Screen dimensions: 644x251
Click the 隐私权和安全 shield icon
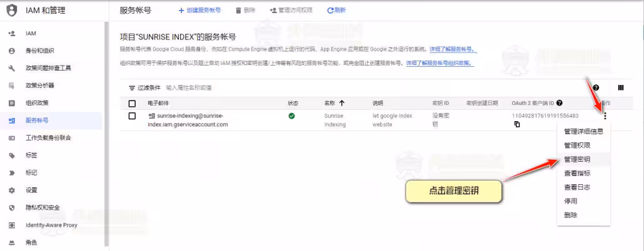pos(12,207)
